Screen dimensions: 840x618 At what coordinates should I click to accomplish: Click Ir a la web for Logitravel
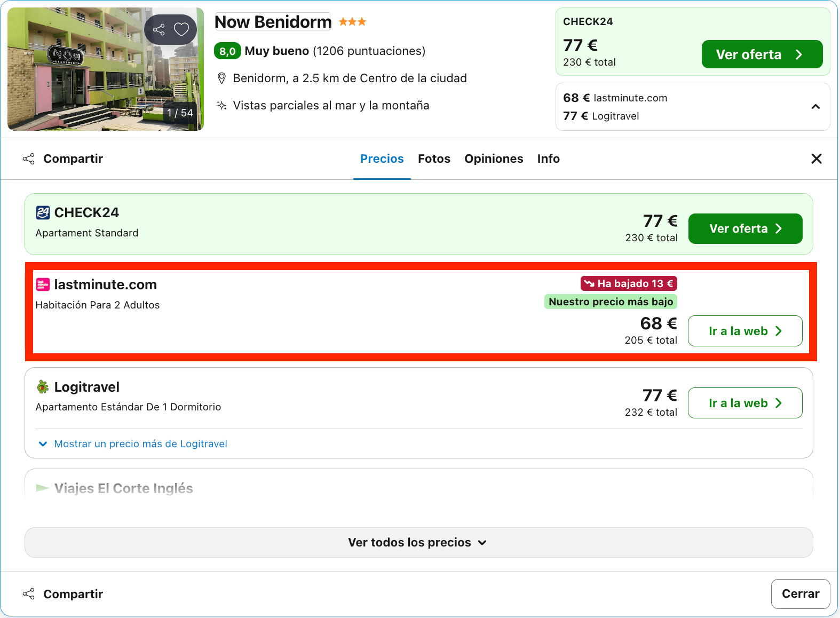pos(745,403)
